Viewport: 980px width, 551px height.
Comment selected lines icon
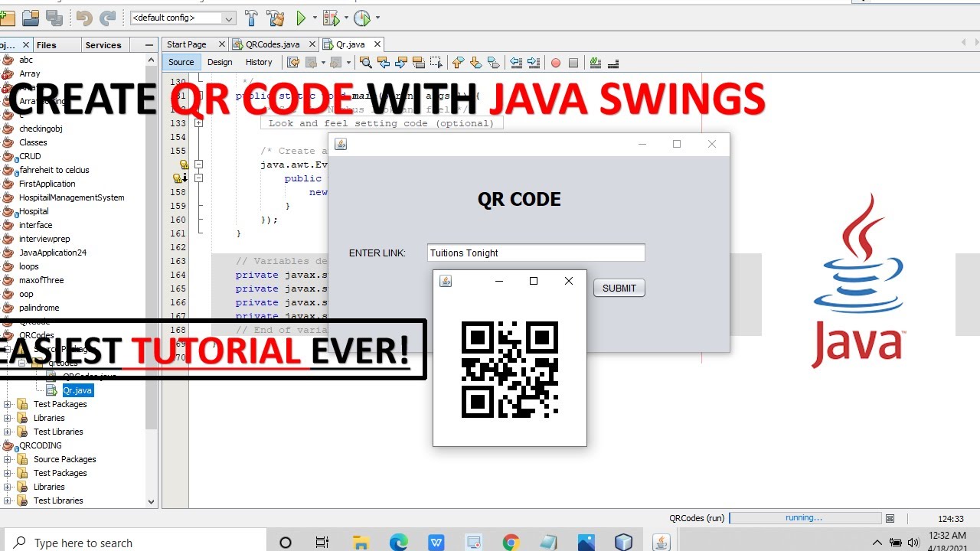click(x=595, y=63)
